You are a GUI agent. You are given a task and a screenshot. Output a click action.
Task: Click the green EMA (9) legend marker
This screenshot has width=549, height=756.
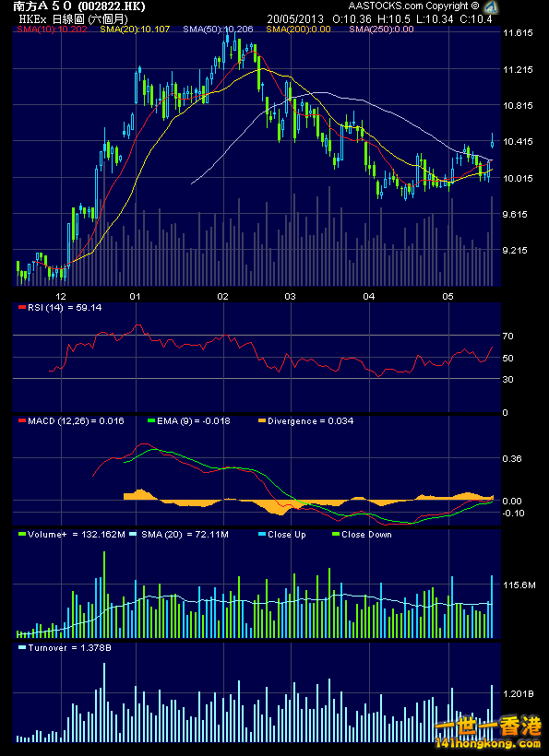point(150,421)
